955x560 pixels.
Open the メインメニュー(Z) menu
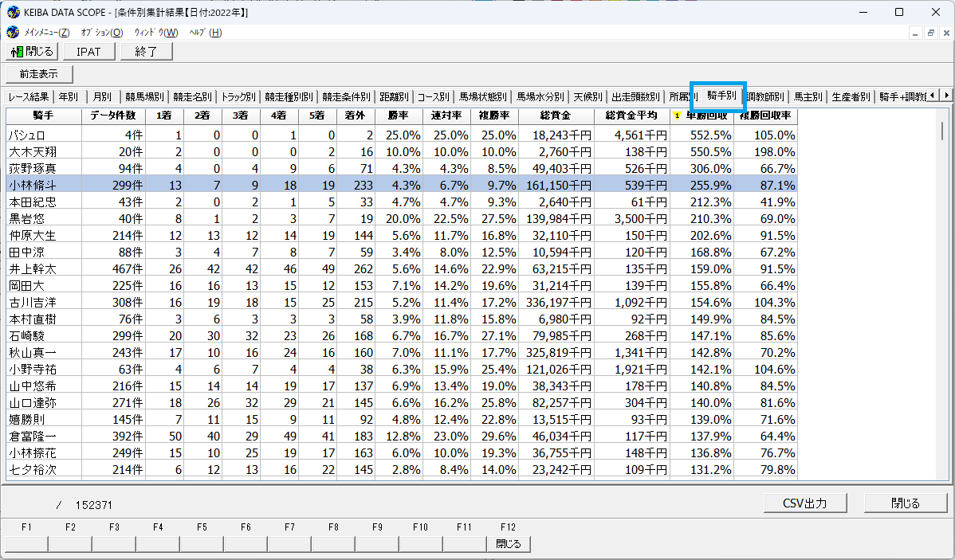tap(47, 32)
